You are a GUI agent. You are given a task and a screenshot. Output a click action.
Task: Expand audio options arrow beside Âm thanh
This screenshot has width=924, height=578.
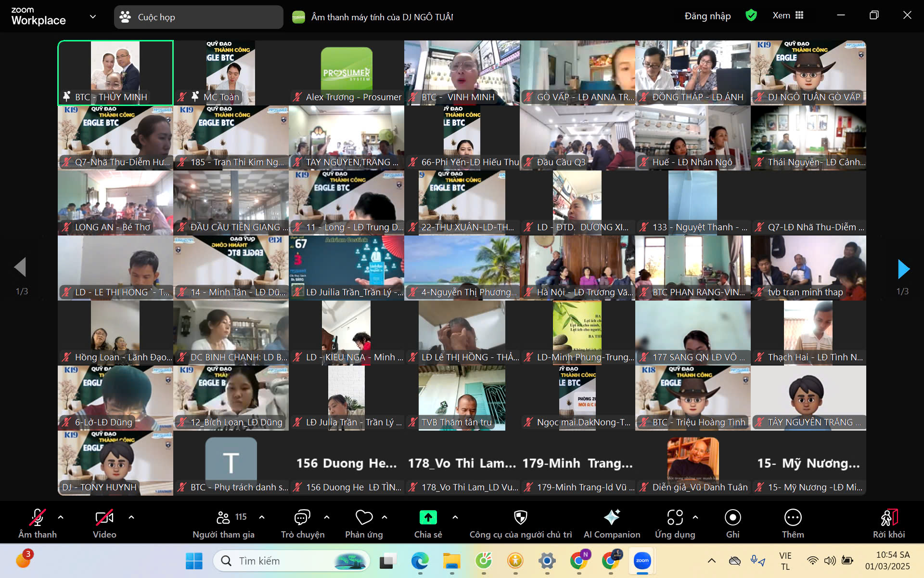pos(61,517)
